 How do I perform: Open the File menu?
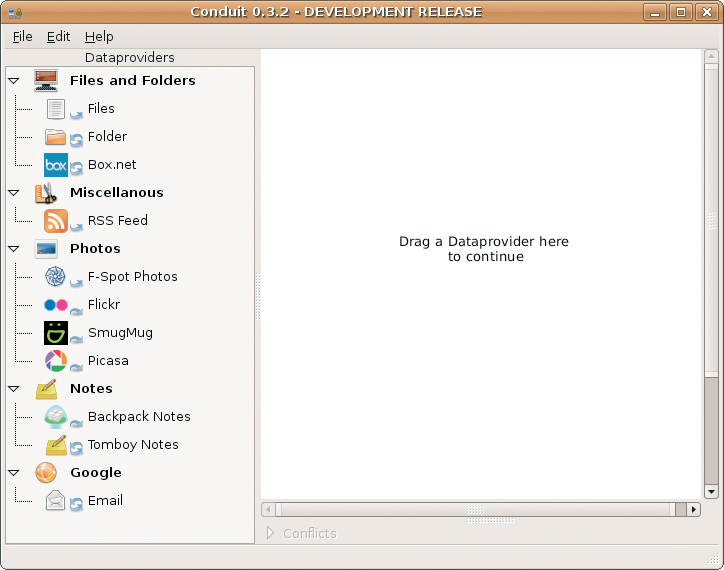(23, 36)
